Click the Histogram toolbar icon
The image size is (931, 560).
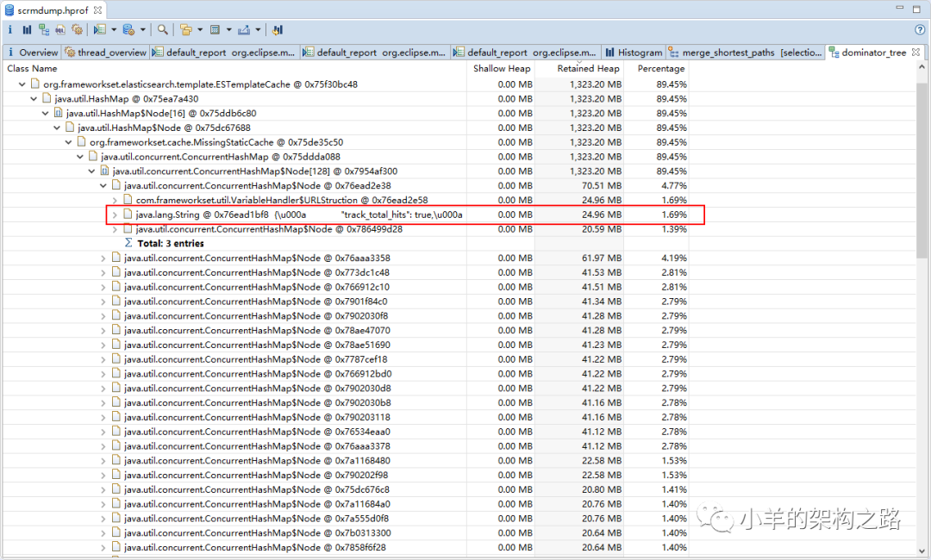(x=28, y=29)
